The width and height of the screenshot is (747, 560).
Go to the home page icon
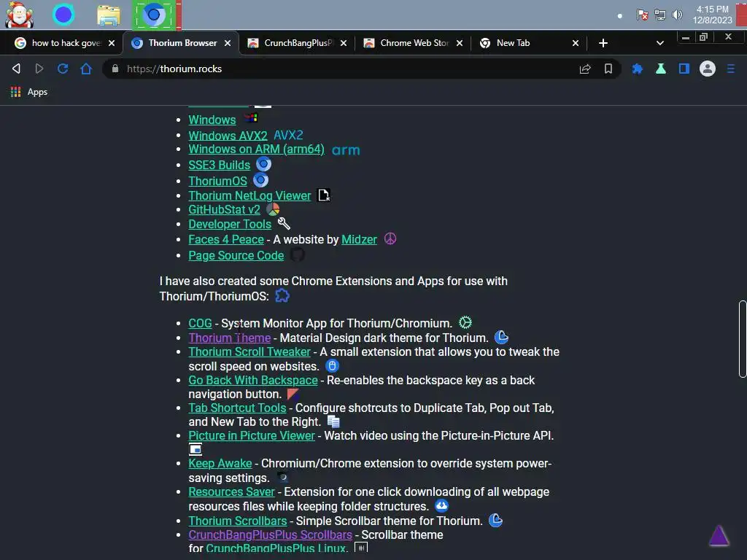[x=86, y=69]
